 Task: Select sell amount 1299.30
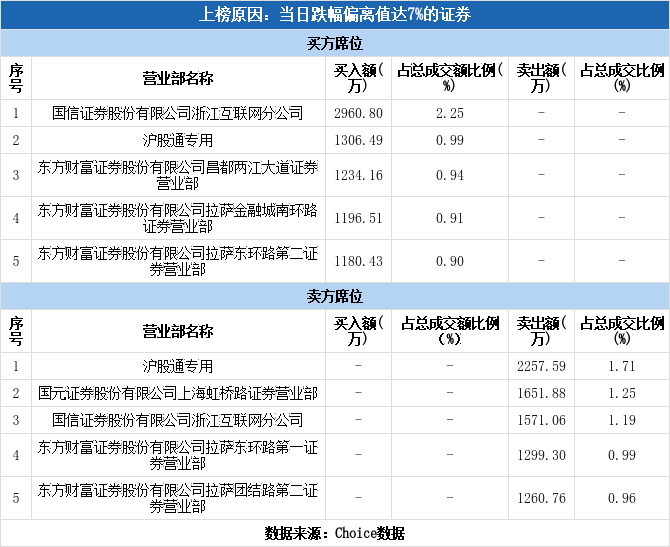click(x=541, y=455)
